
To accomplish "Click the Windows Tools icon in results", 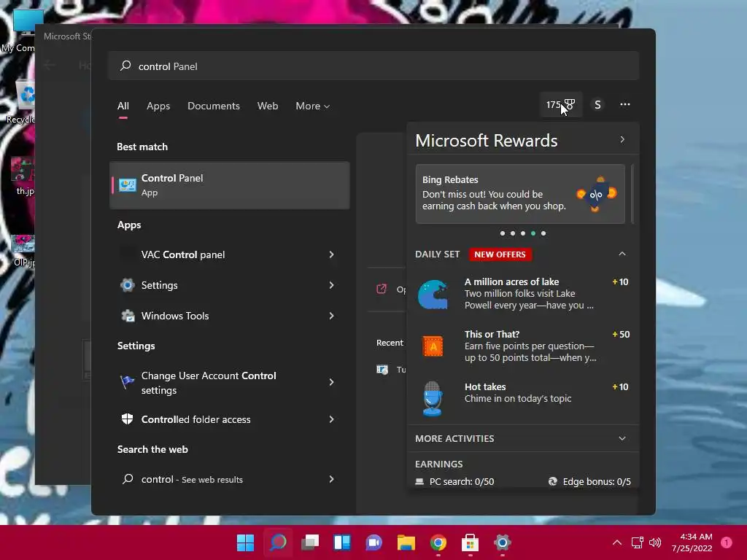I will (127, 316).
